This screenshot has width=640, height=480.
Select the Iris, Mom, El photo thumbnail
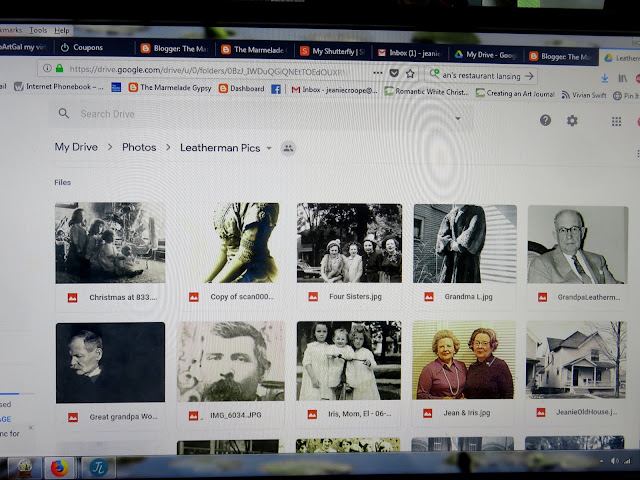pyautogui.click(x=349, y=361)
